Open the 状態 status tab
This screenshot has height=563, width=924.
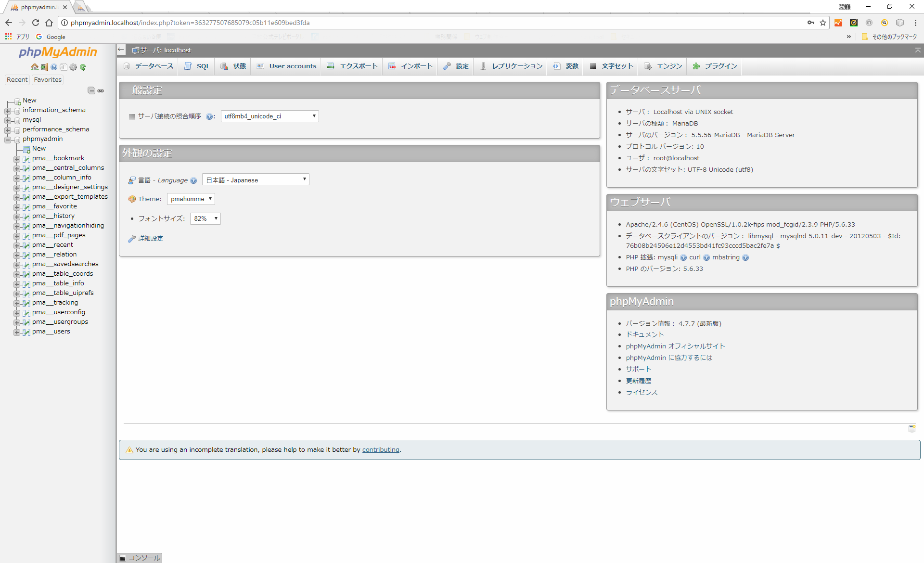pos(233,66)
